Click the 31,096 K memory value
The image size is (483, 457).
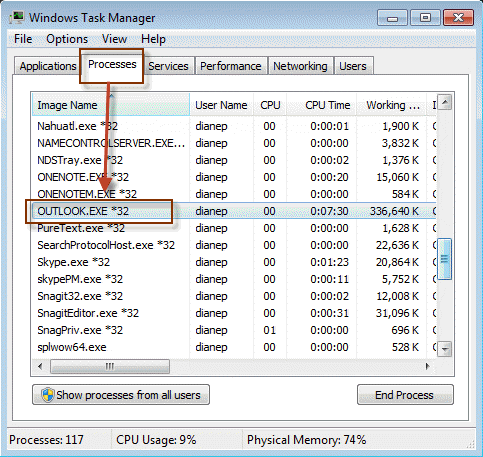coord(397,313)
